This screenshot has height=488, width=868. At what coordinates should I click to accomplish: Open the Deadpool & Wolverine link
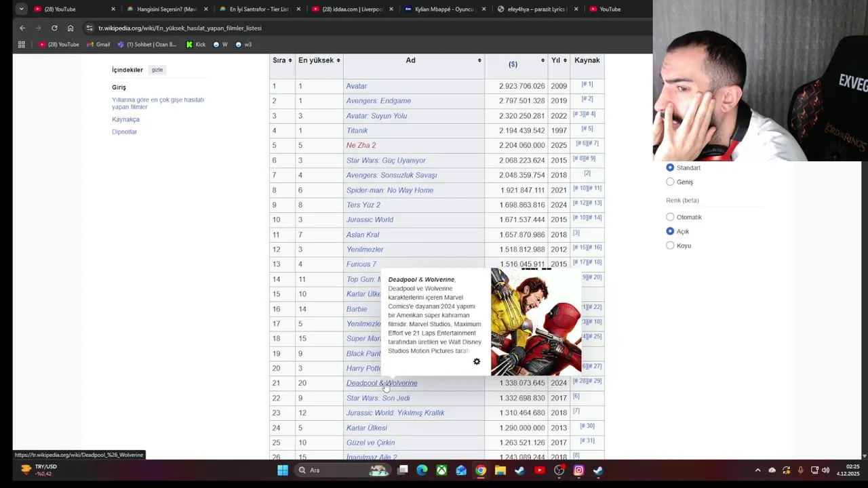pos(382,383)
